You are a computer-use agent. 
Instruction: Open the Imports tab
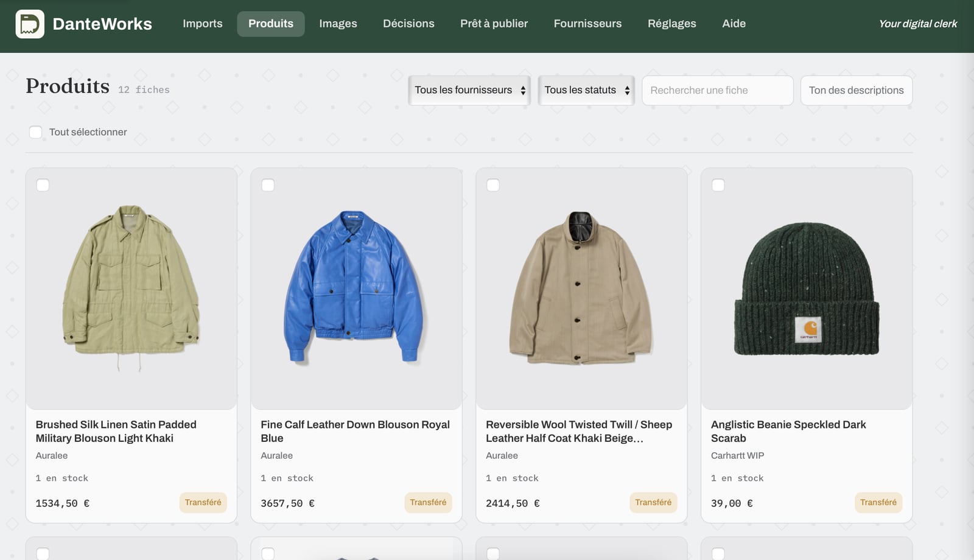(203, 24)
